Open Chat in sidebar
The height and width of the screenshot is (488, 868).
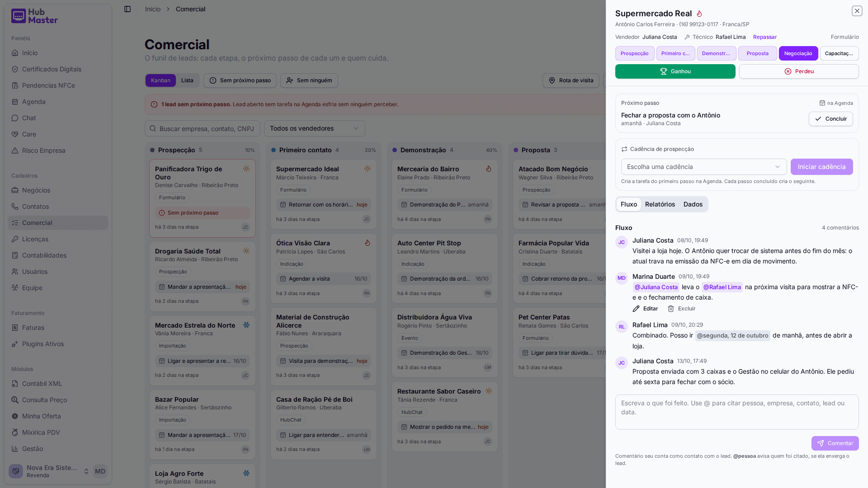pos(58,118)
